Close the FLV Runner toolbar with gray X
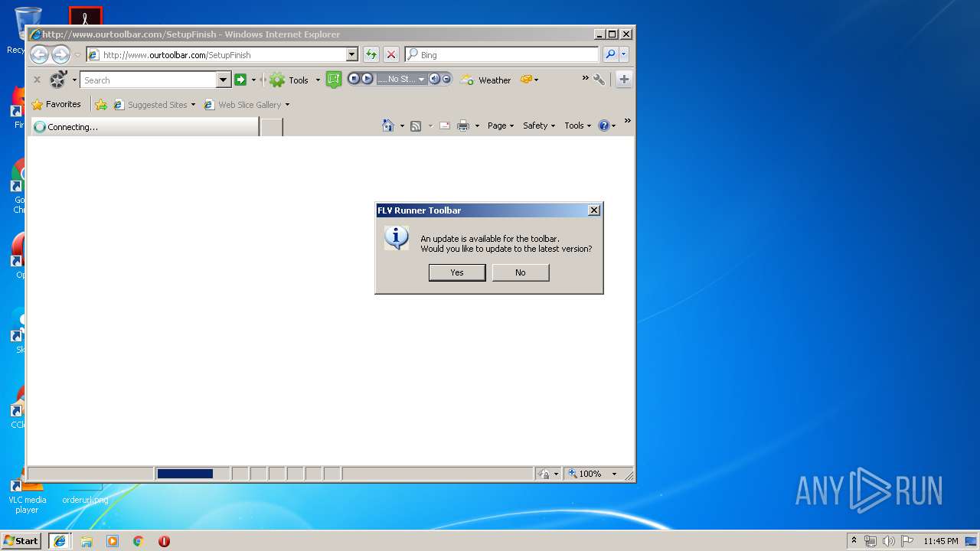Screen dimensions: 980x551 pos(37,80)
